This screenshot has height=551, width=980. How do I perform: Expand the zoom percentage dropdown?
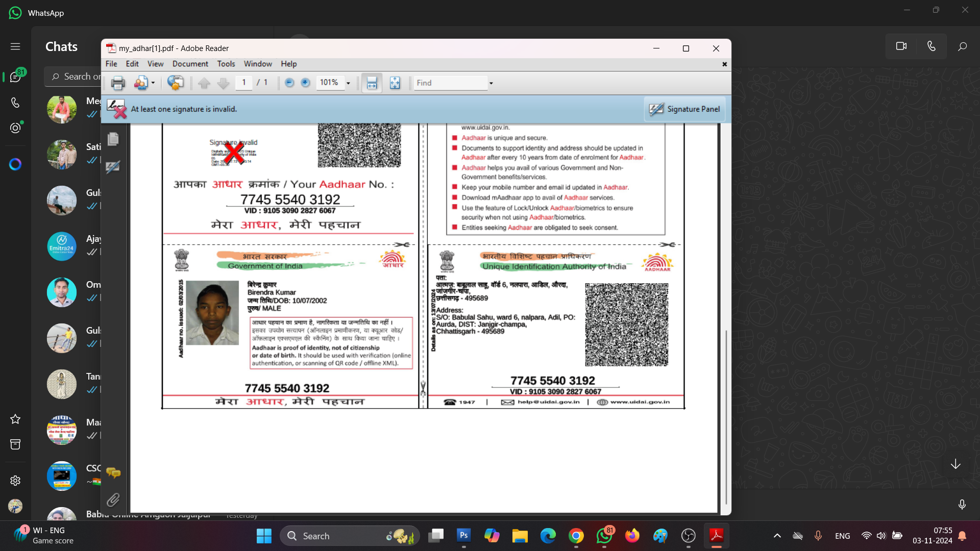coord(349,83)
